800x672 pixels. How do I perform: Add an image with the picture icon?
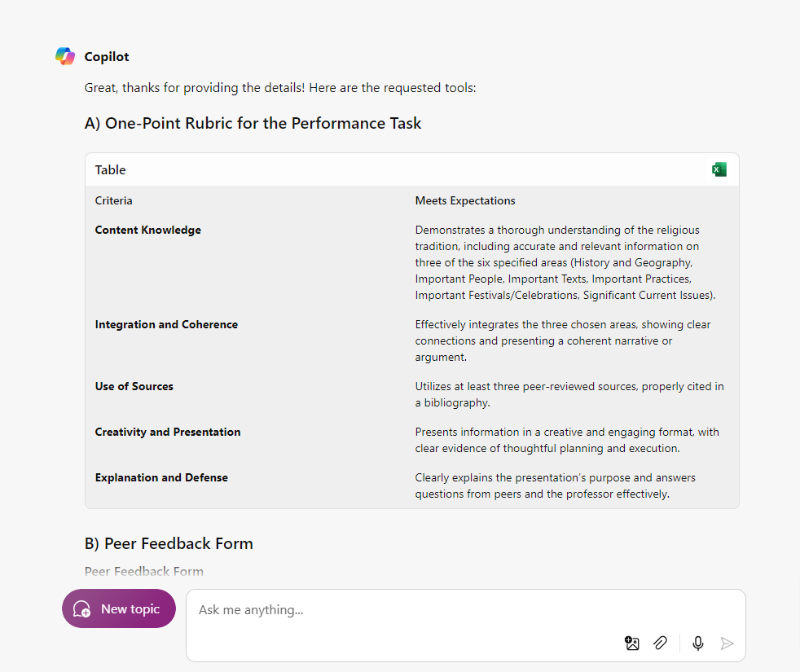pyautogui.click(x=631, y=643)
